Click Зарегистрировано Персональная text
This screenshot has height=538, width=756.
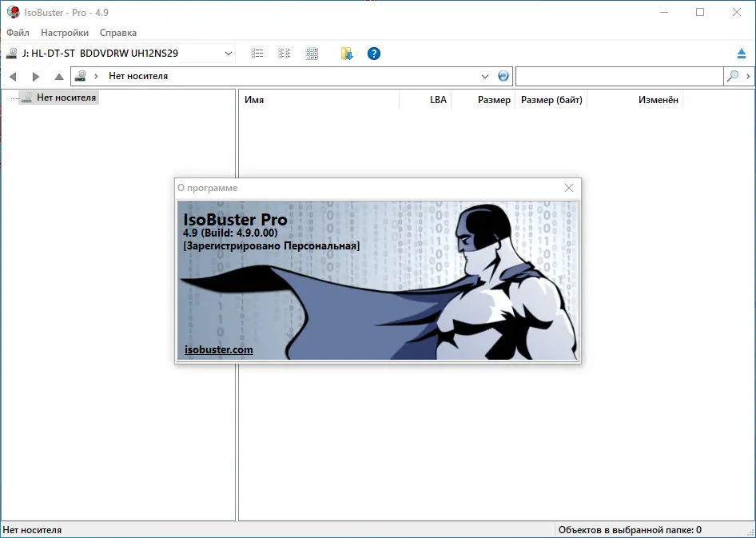click(x=272, y=246)
